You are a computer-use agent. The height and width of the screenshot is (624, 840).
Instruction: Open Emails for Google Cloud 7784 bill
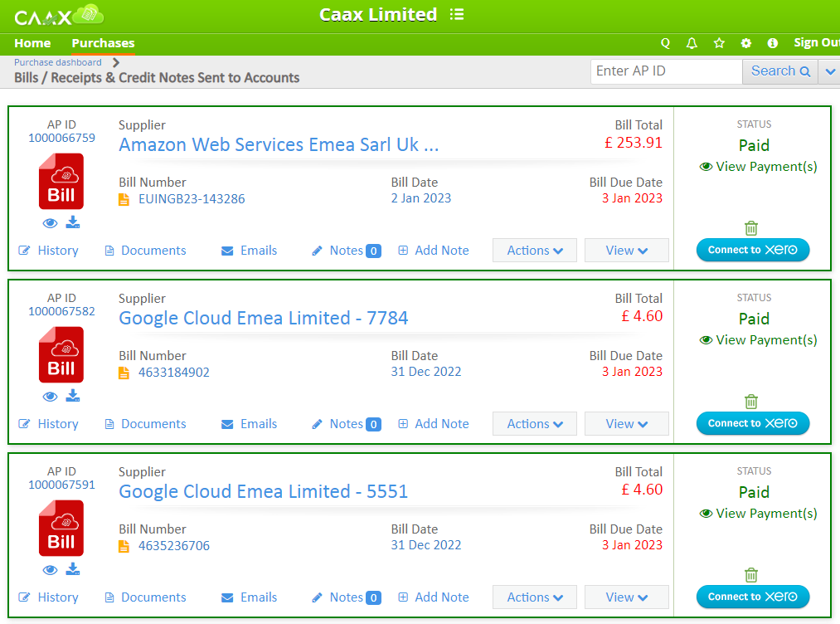tap(249, 424)
